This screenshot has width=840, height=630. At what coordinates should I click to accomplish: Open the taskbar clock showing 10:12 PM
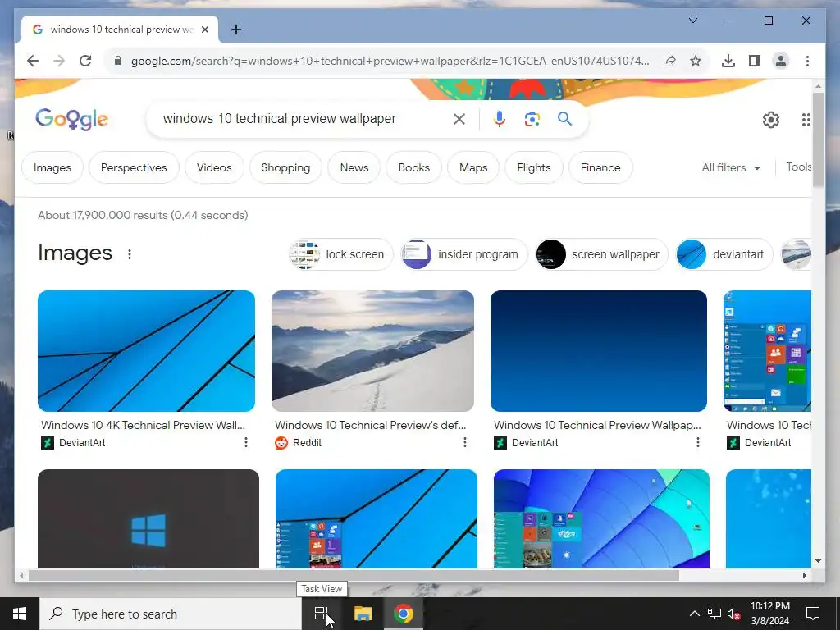(x=769, y=614)
